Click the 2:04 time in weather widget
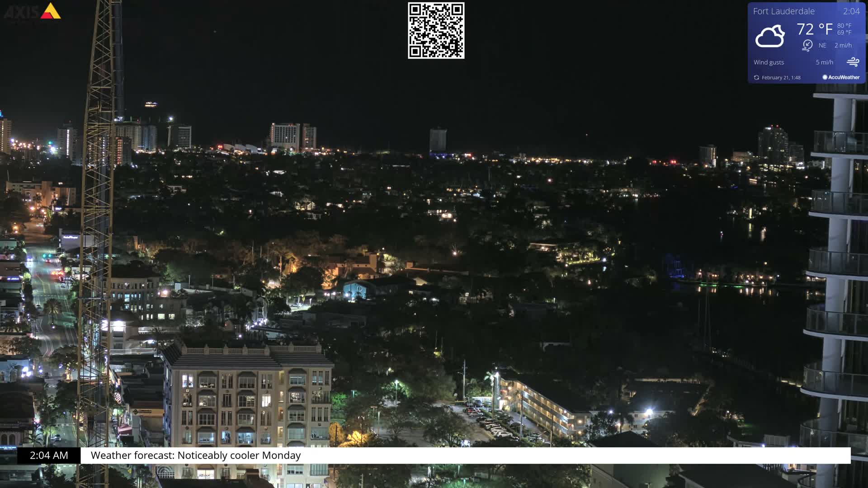The image size is (868, 488). (851, 11)
